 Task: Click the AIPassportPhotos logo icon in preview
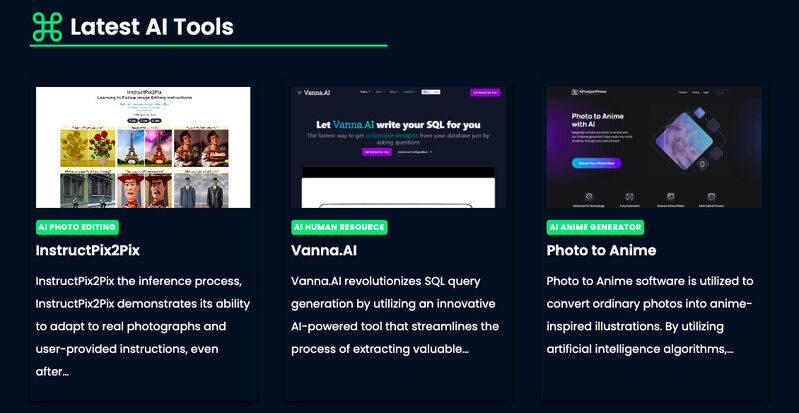pos(574,92)
